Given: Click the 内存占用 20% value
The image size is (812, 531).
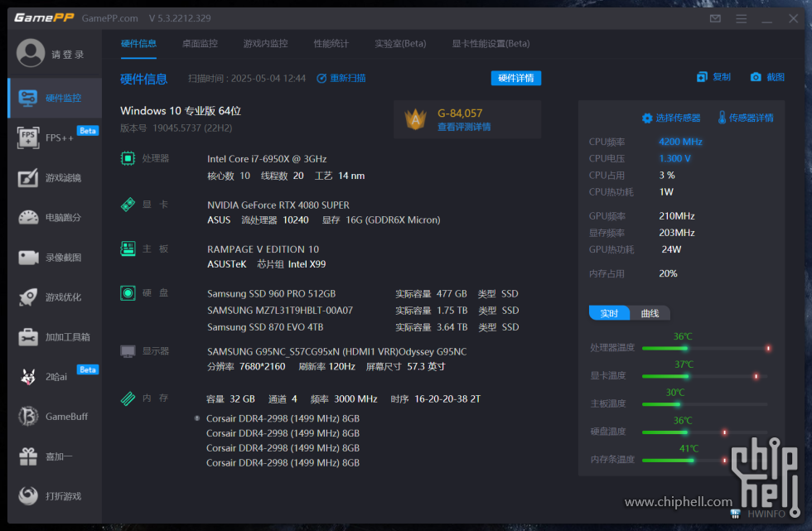Looking at the screenshot, I should [x=668, y=273].
